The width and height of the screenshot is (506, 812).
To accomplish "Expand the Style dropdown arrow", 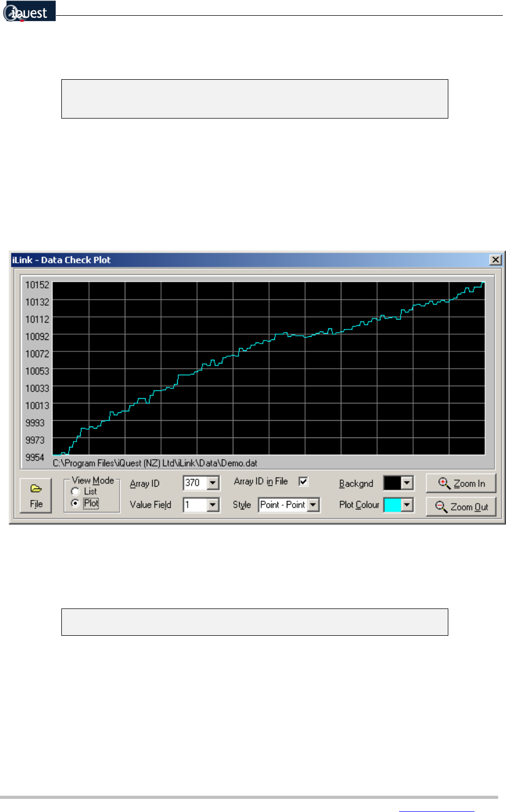I will click(313, 505).
